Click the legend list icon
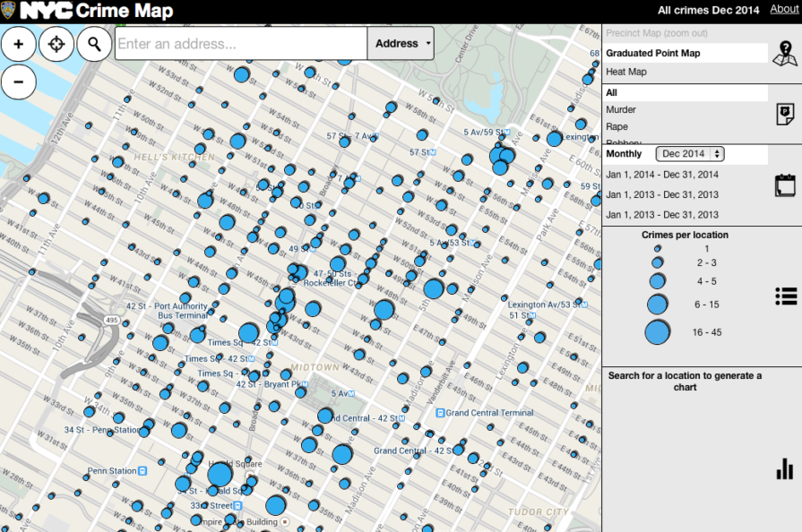The image size is (802, 532). 785,296
